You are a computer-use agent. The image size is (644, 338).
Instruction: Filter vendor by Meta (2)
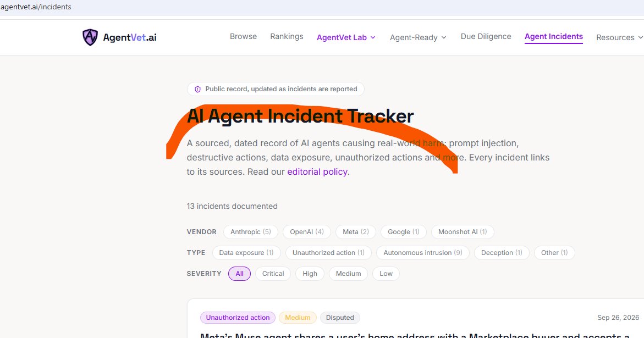click(x=356, y=232)
